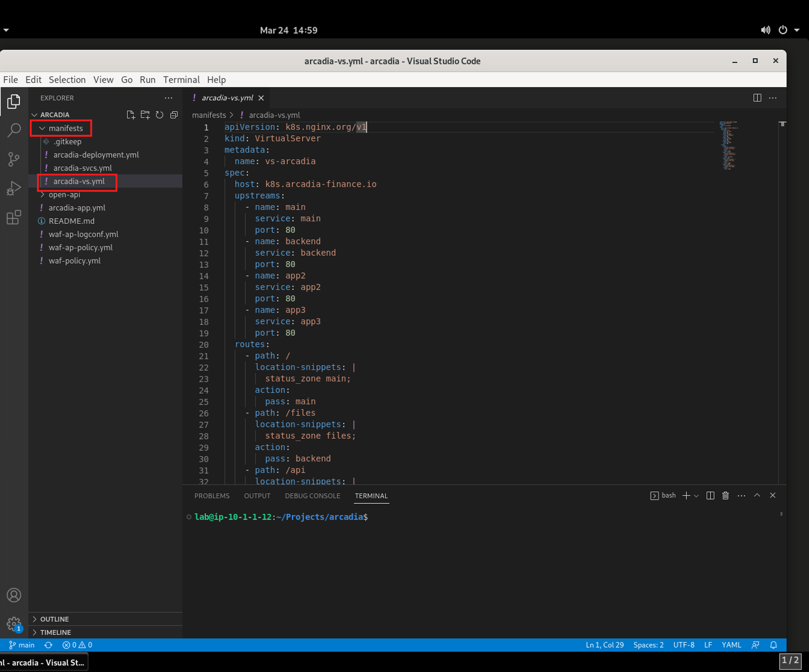Open terminal panel more actions menu
This screenshot has height=672, width=809.
(x=741, y=496)
